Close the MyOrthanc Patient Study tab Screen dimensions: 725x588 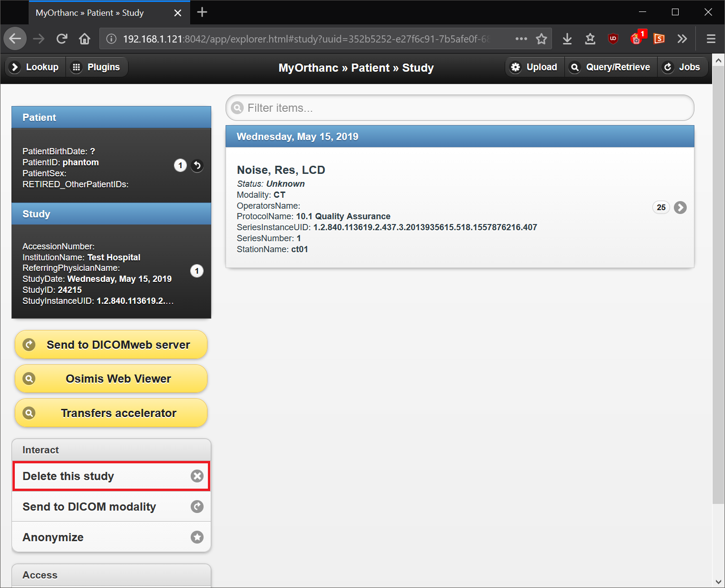(178, 13)
